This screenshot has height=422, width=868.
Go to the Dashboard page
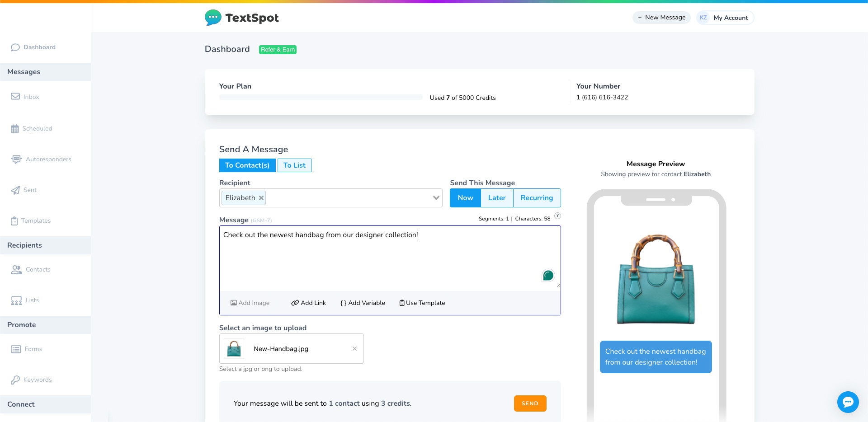point(39,47)
